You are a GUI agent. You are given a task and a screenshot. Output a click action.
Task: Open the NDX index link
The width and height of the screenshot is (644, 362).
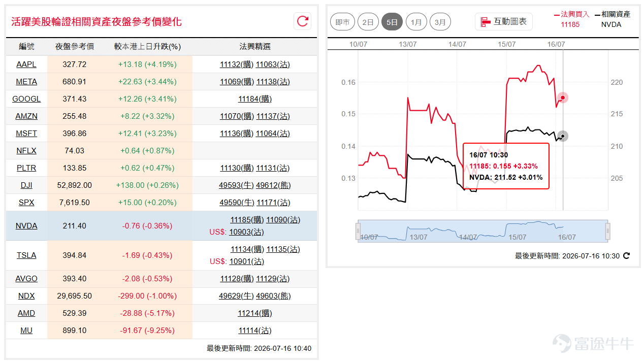point(26,296)
